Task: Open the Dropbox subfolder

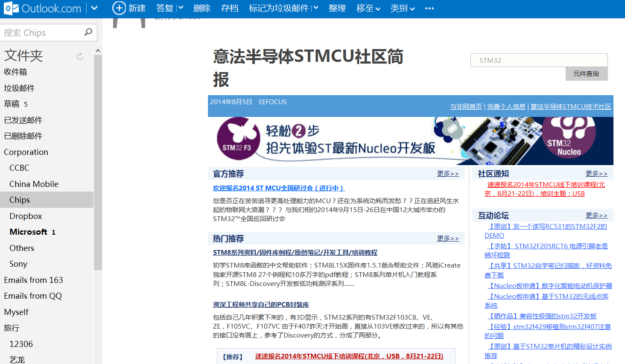Action: pos(26,216)
